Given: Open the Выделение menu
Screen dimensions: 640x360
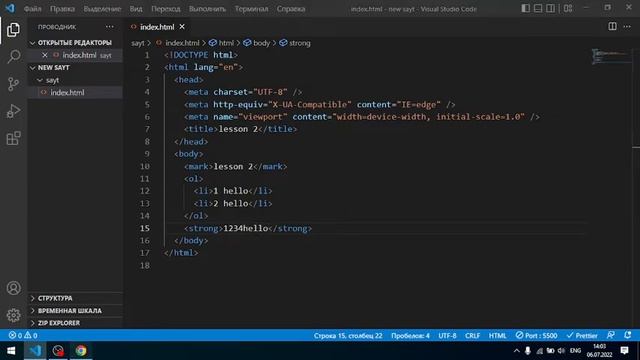Looking at the screenshot, I should (x=102, y=9).
